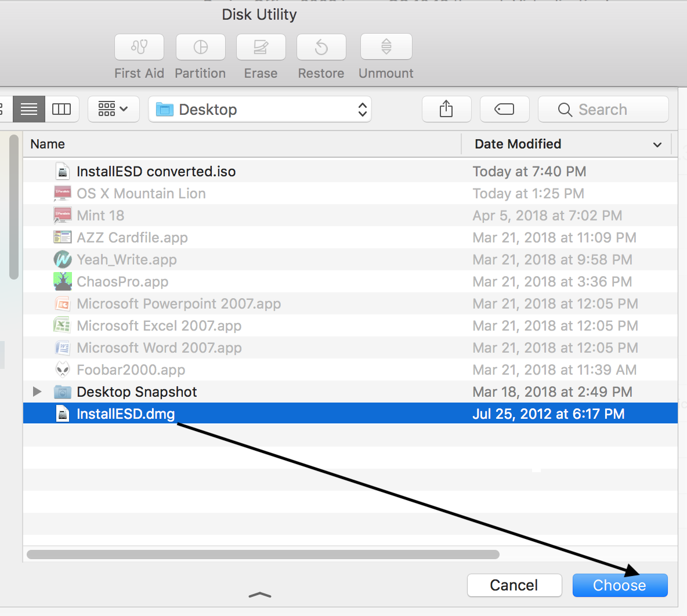687x616 pixels.
Task: Click the Restore toolbar icon
Action: tap(321, 47)
